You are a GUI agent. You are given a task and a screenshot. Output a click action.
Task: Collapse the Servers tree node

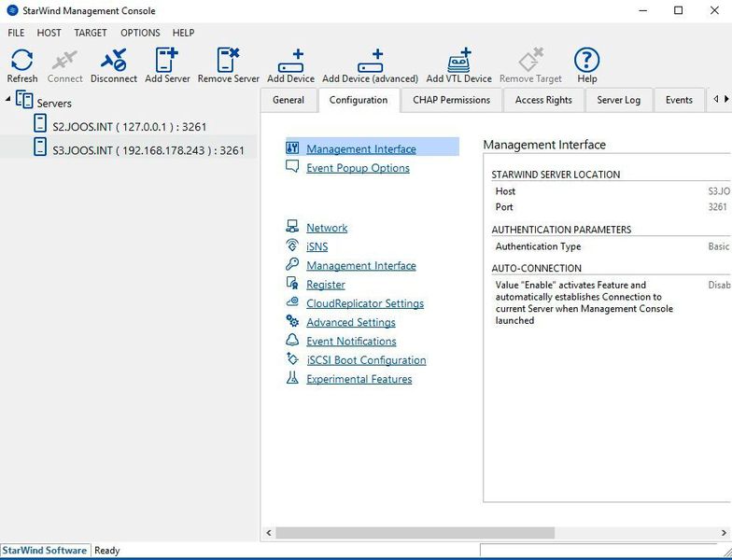[x=7, y=99]
